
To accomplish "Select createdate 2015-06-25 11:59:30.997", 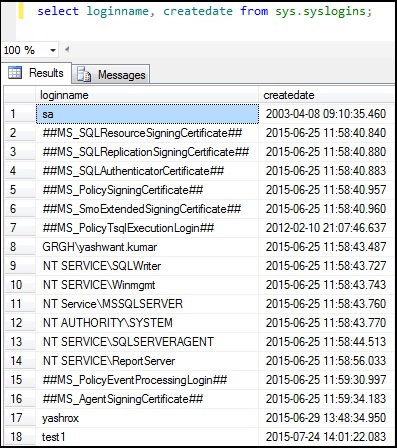I will (x=326, y=380).
